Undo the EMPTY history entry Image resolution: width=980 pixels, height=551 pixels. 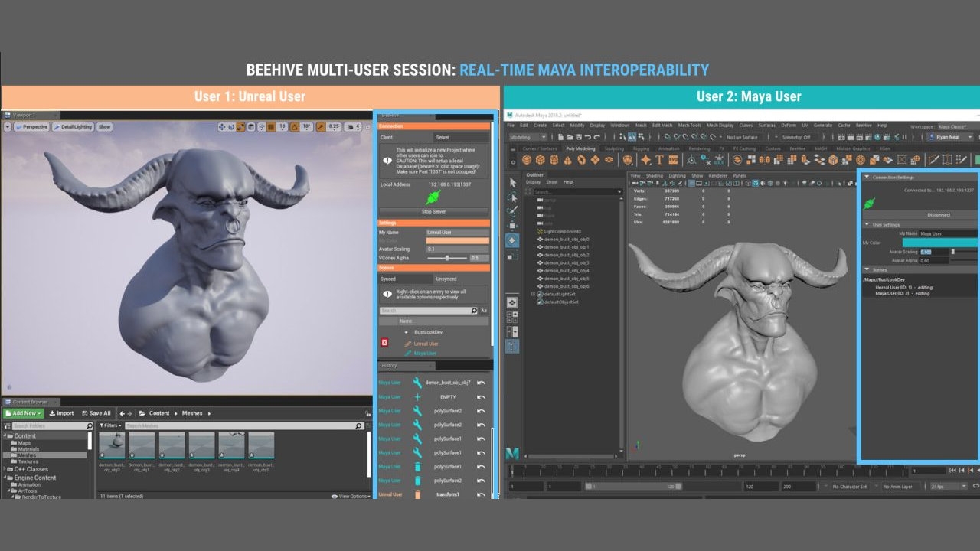point(481,397)
